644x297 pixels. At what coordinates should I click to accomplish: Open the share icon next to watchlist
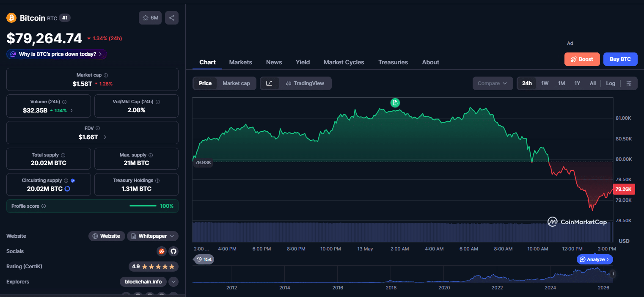(172, 18)
